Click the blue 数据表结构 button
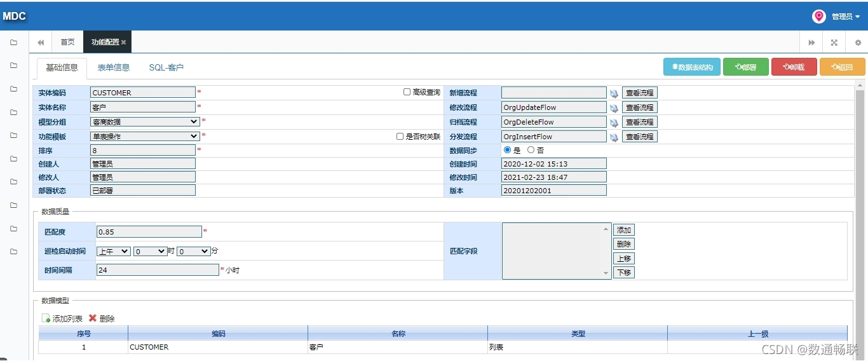868x361 pixels. tap(692, 67)
